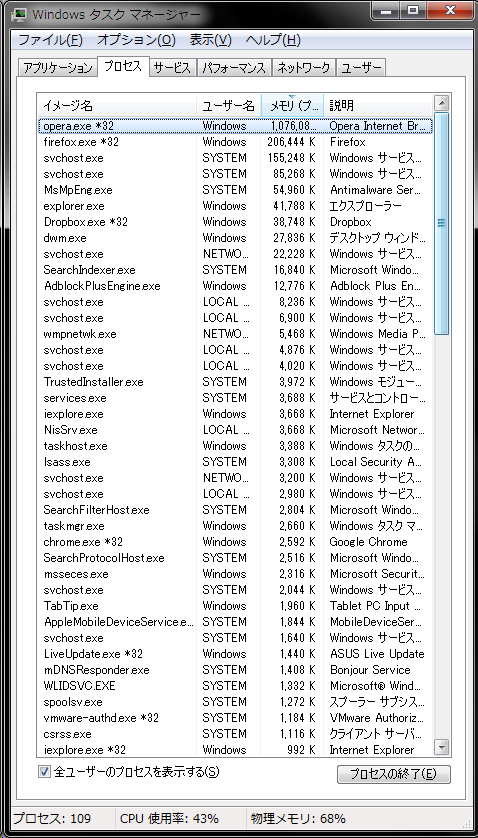Image resolution: width=478 pixels, height=838 pixels.
Task: Open the ヘルプ(H) menu
Action: (273, 40)
